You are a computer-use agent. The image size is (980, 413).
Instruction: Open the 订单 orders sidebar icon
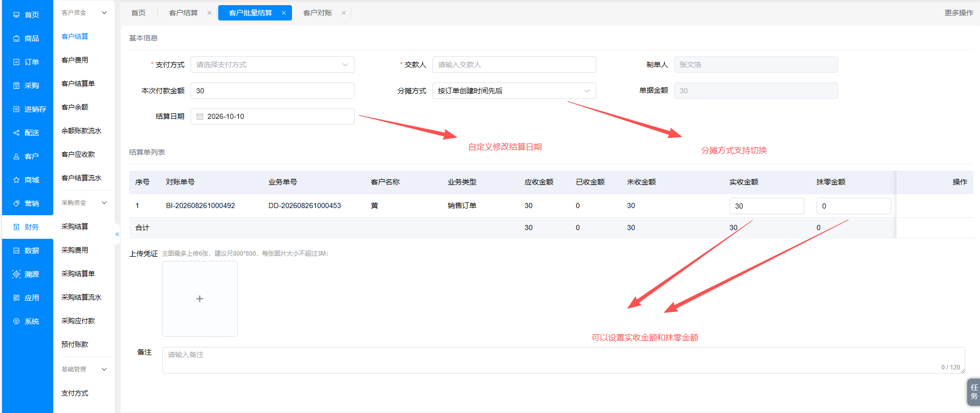point(16,62)
